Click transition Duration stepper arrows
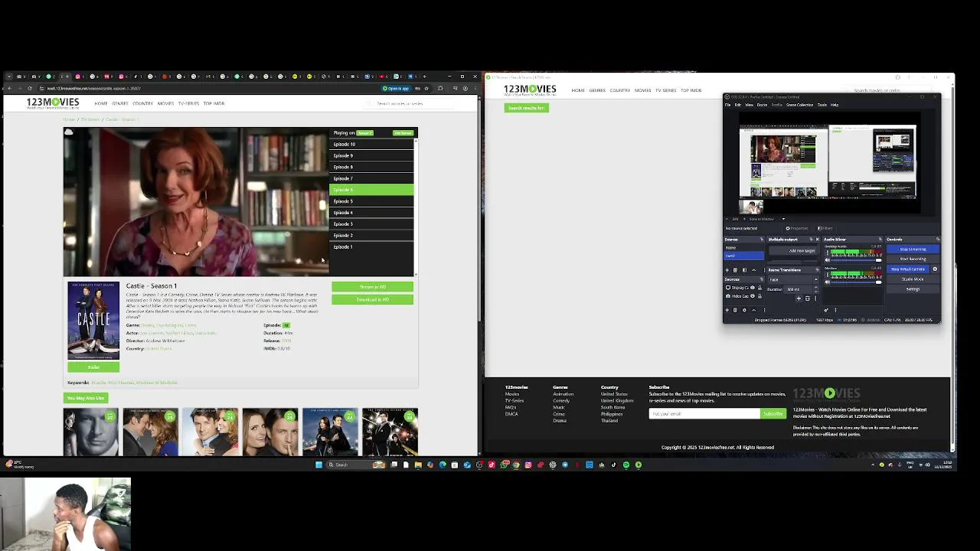The width and height of the screenshot is (980, 551). point(816,289)
